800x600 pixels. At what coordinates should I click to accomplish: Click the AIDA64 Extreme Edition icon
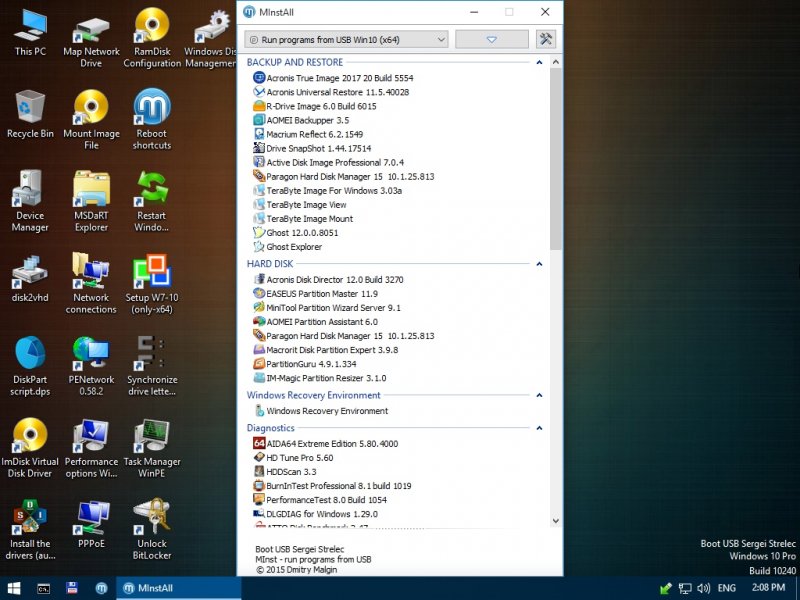[259, 443]
